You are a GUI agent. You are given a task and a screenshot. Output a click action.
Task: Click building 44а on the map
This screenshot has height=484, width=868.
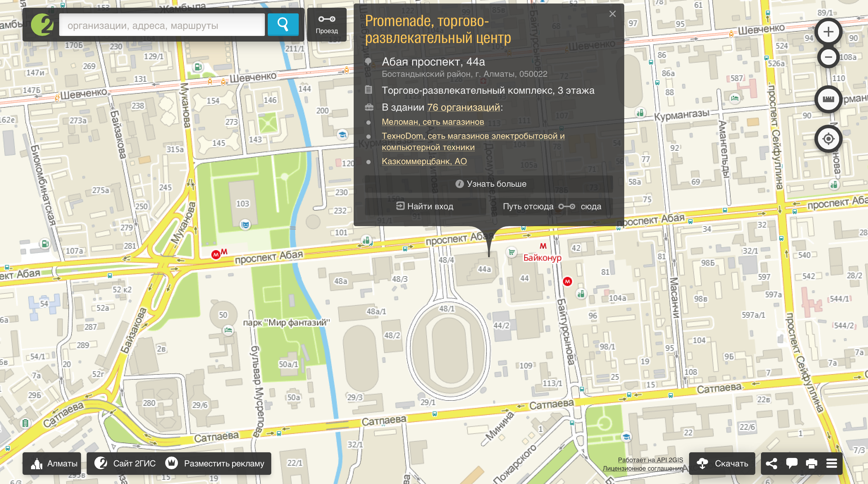coord(484,269)
